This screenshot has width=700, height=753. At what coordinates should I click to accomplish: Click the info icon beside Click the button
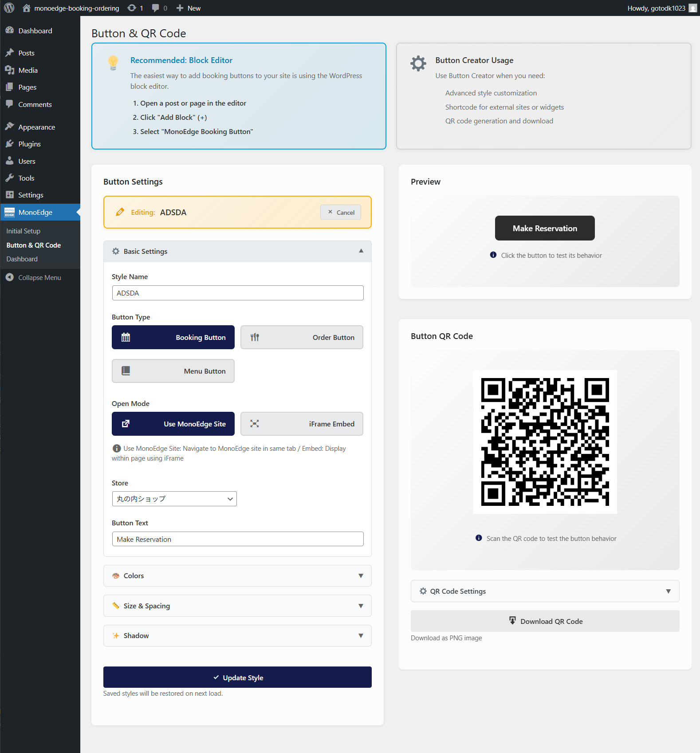(493, 255)
